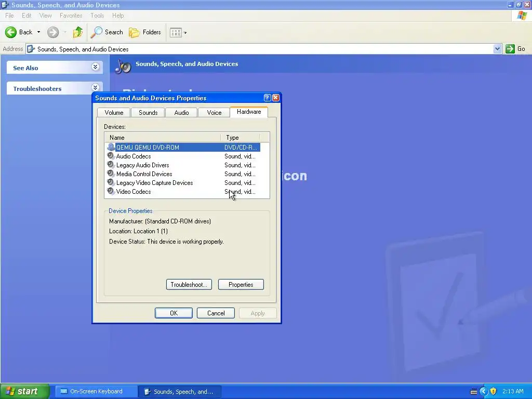Click the dialog Help question mark icon
The width and height of the screenshot is (532, 399).
tap(267, 98)
